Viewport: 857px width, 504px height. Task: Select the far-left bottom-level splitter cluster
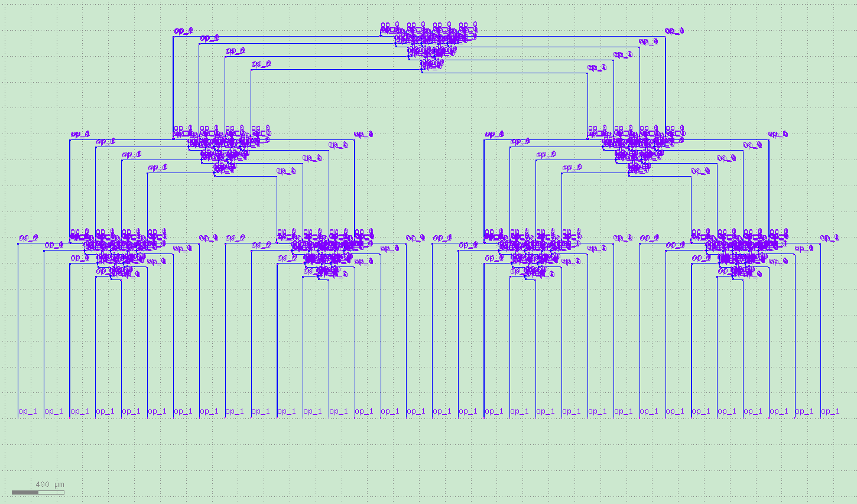118,255
